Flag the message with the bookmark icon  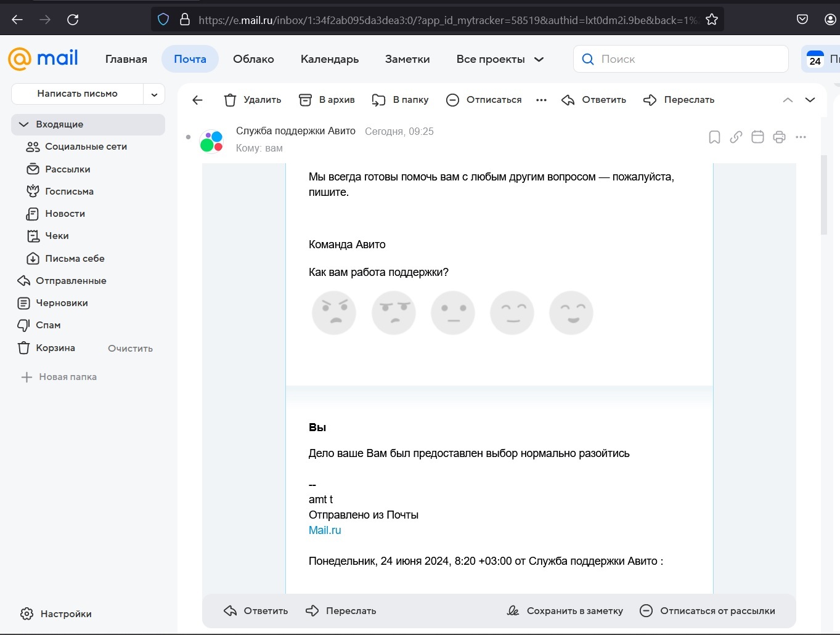pos(714,137)
